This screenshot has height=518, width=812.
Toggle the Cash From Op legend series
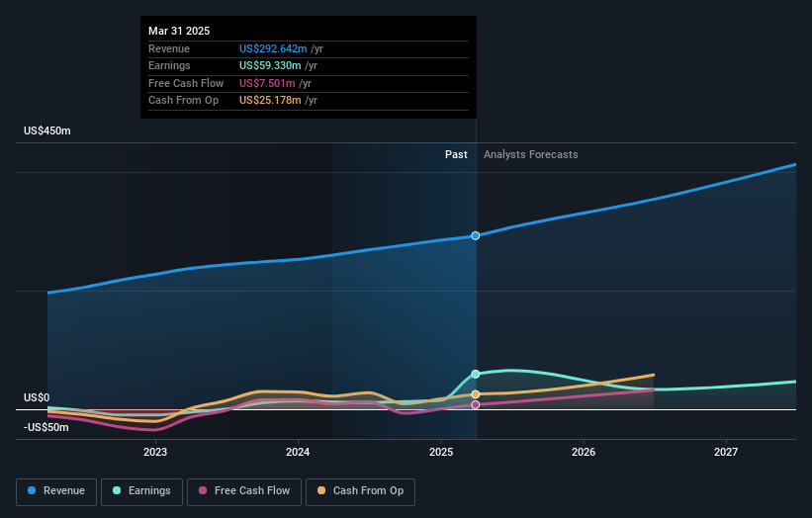coord(360,491)
